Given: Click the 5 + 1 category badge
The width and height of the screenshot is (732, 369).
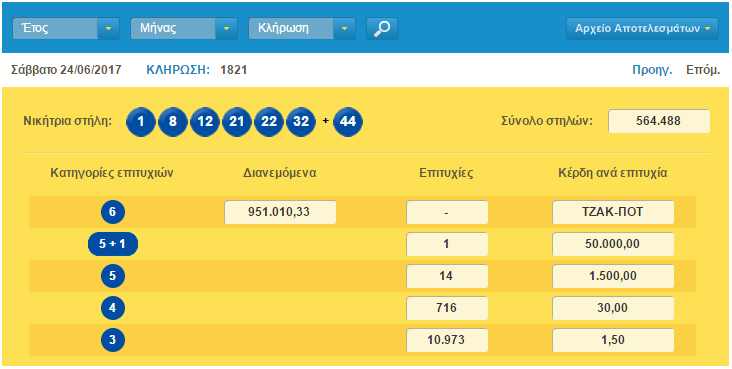Looking at the screenshot, I should [113, 244].
